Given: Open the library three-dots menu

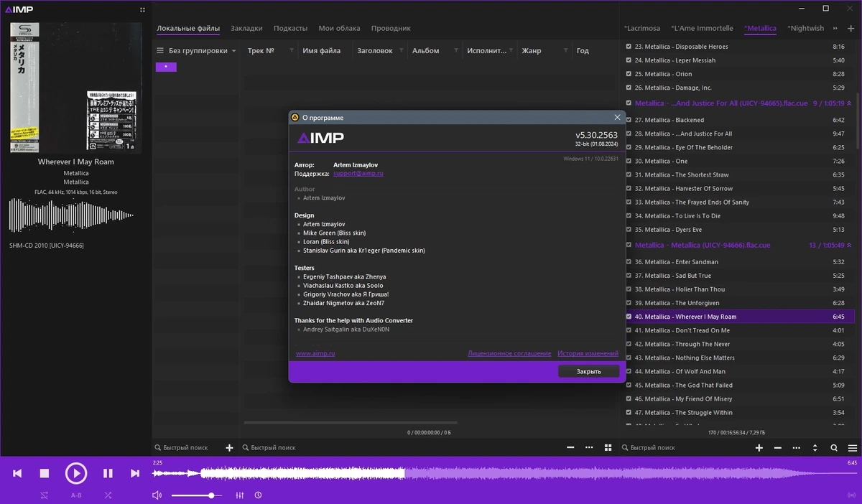Looking at the screenshot, I should coord(589,447).
